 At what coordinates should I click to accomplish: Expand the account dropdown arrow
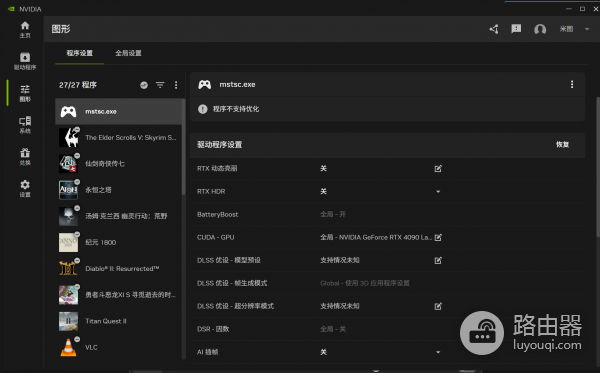587,29
